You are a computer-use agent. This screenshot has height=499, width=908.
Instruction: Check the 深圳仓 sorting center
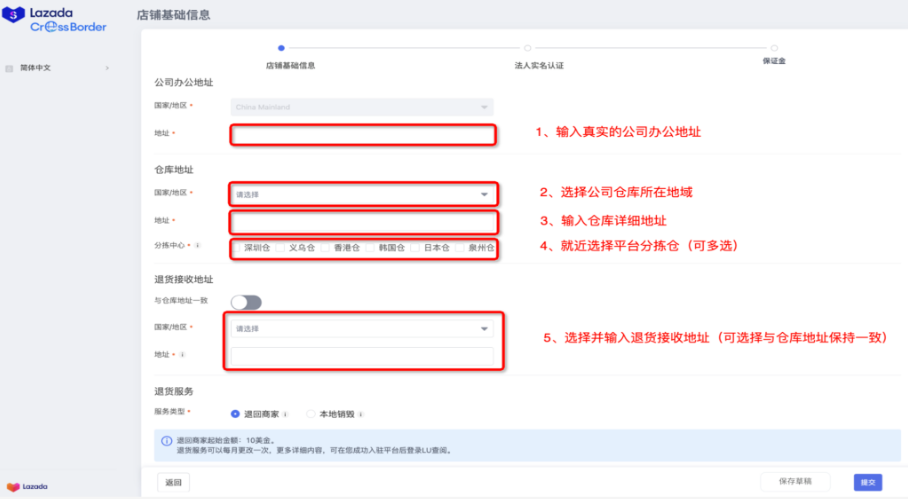coord(236,248)
